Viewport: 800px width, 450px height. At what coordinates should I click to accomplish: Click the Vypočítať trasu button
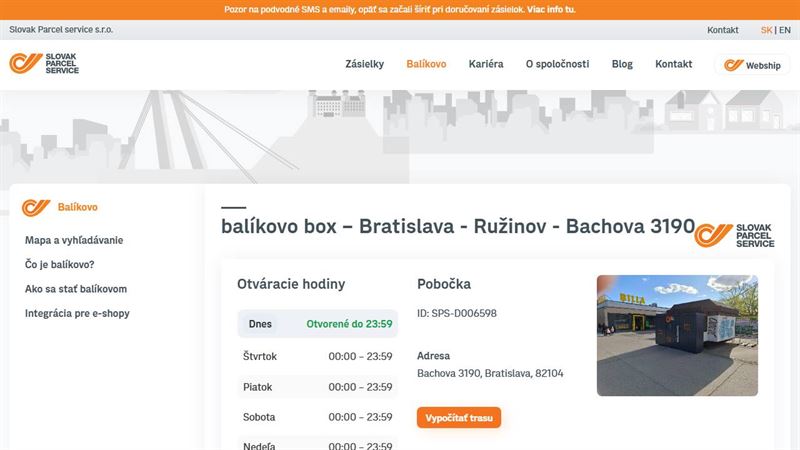[x=459, y=417]
